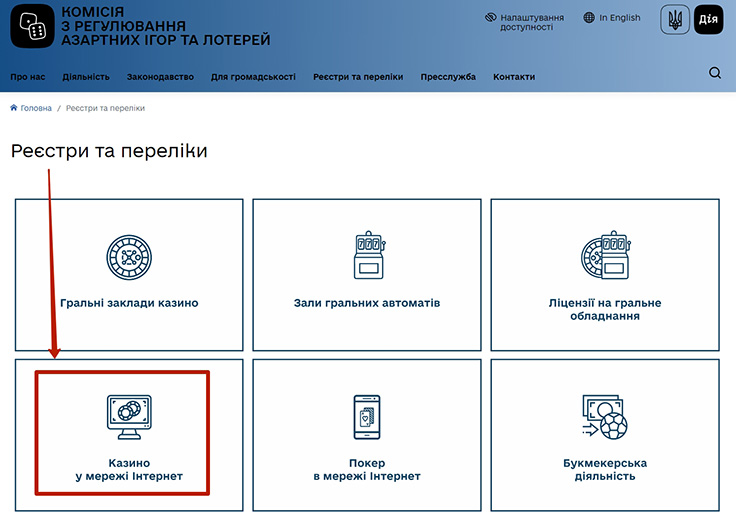Click the home icon in the breadcrumb

(x=14, y=108)
